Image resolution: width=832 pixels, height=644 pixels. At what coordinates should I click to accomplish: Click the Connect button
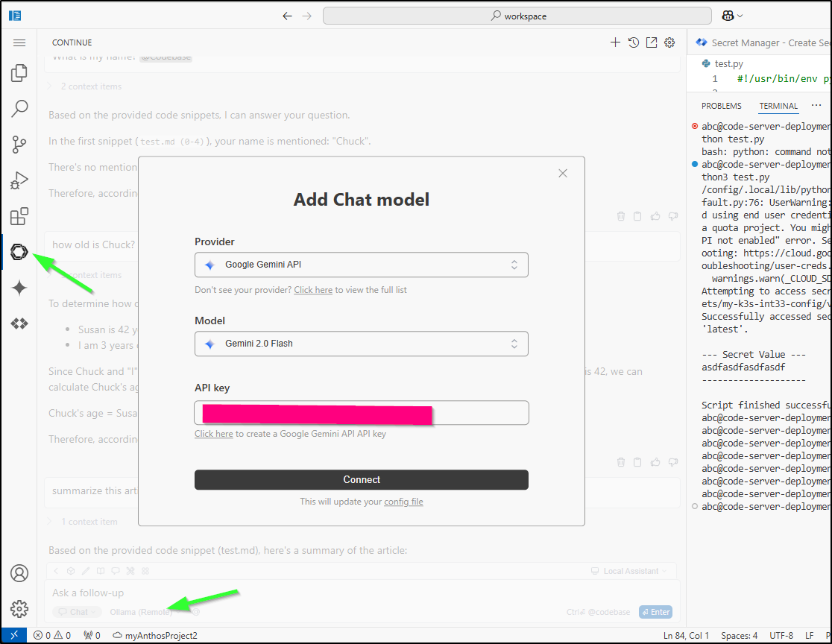click(362, 479)
